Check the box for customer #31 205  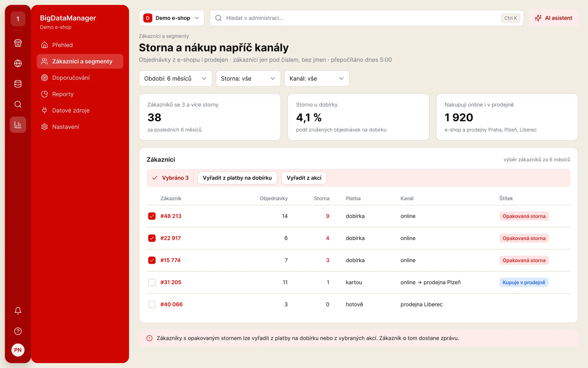click(152, 282)
